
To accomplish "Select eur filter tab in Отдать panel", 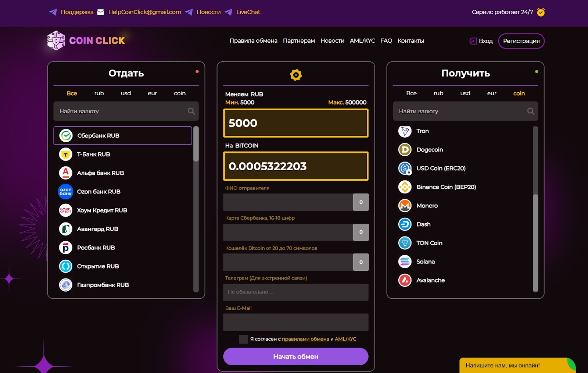I will (153, 93).
